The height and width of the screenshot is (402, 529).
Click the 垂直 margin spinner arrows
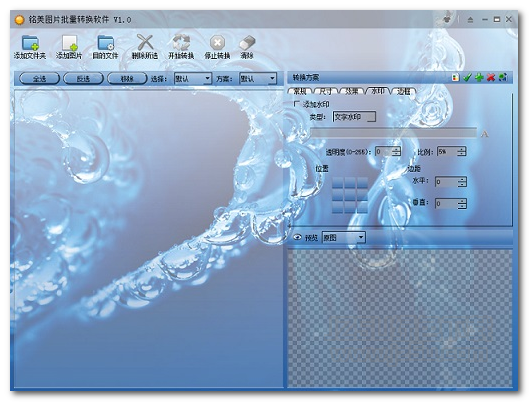tap(462, 204)
